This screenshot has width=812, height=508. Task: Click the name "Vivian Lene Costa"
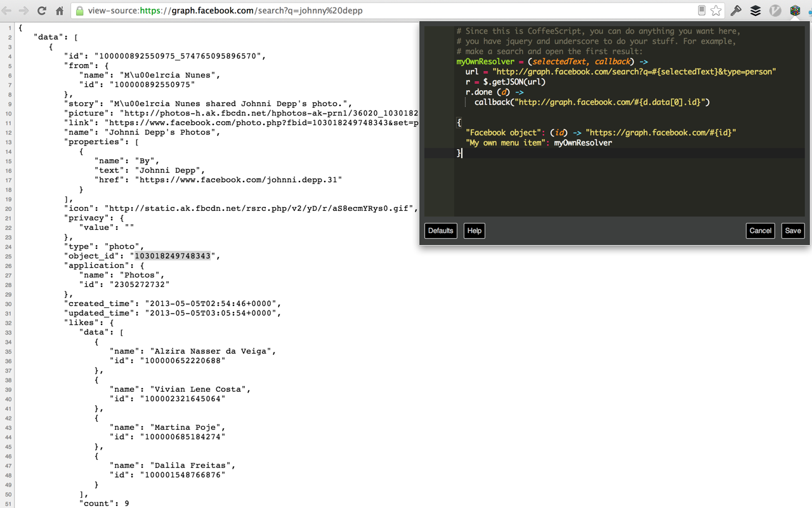197,389
